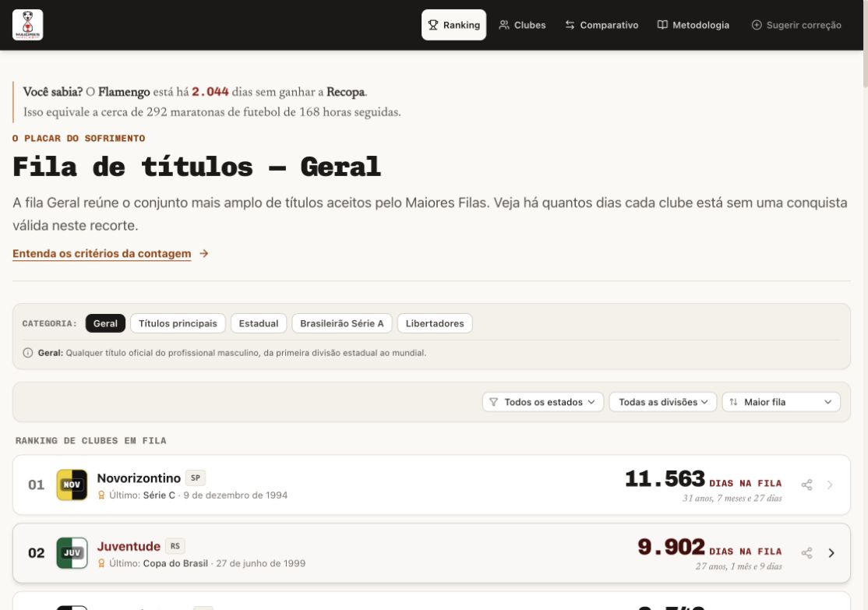The height and width of the screenshot is (610, 868).
Task: Open the Todos os estados dropdown
Action: [x=542, y=402]
